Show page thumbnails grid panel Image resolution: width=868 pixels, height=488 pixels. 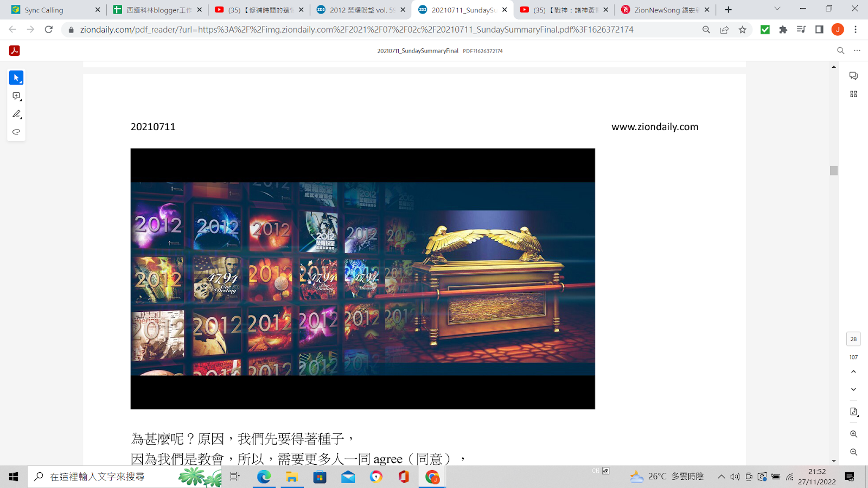tap(853, 94)
